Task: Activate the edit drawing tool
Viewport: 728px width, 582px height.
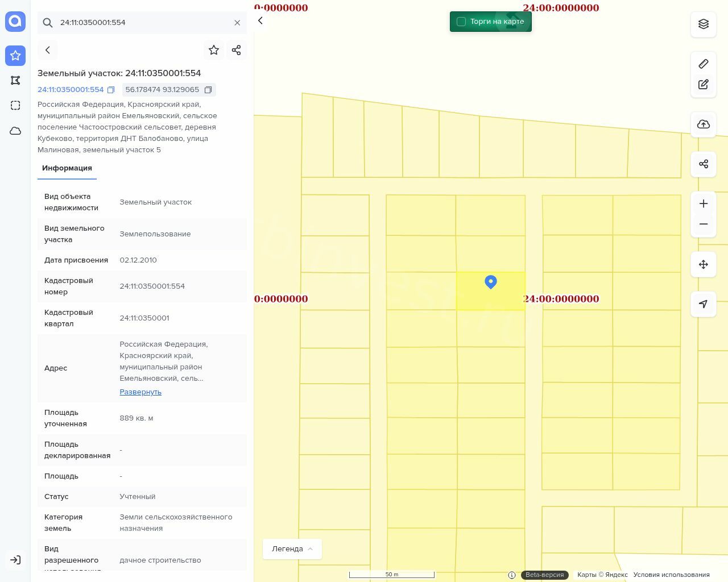Action: [x=704, y=84]
